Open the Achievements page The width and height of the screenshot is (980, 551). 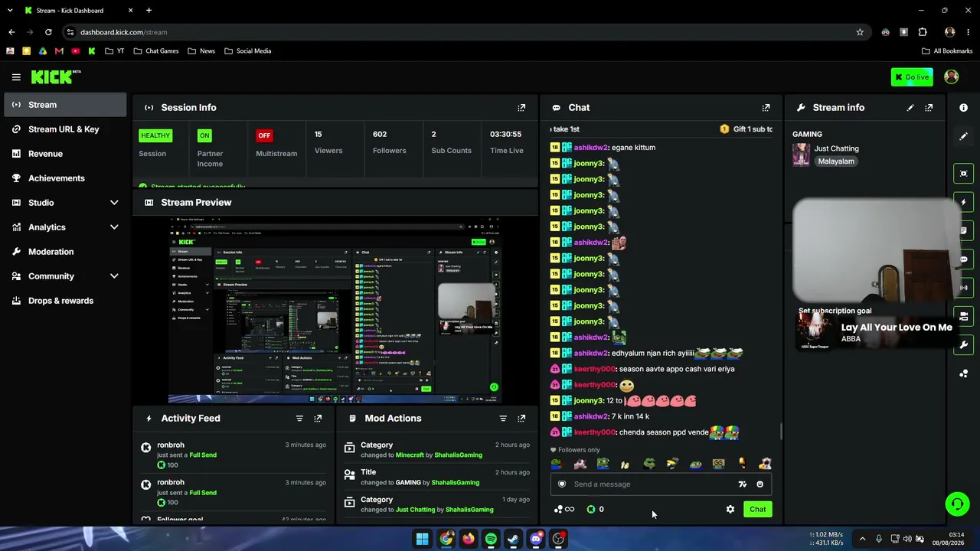point(65,178)
